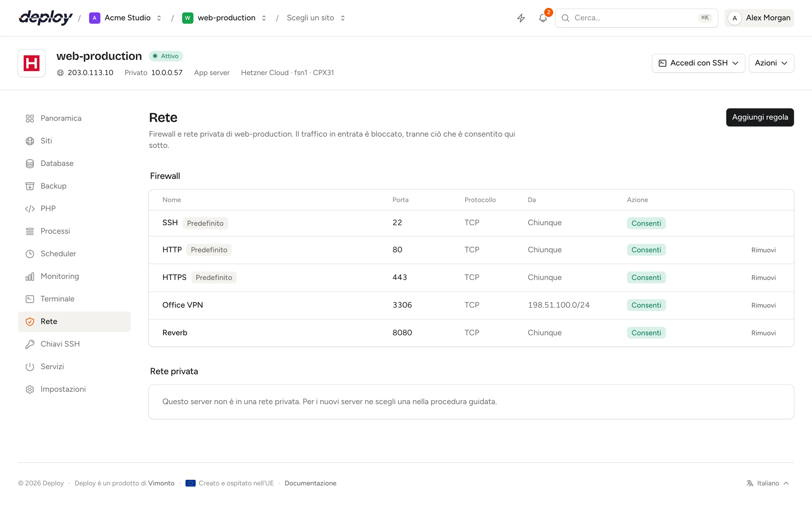The image size is (812, 508).
Task: Open Database section in sidebar
Action: [x=74, y=163]
